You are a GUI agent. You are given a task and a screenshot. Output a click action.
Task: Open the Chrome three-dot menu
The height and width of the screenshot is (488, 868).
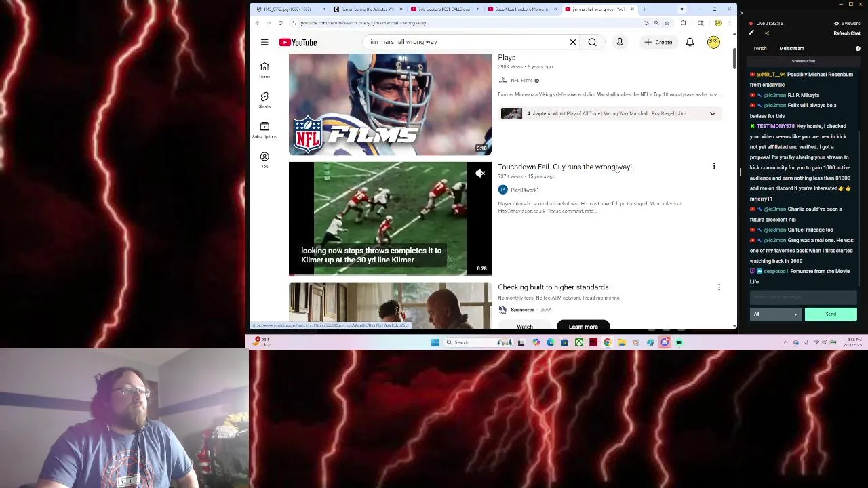[x=730, y=23]
